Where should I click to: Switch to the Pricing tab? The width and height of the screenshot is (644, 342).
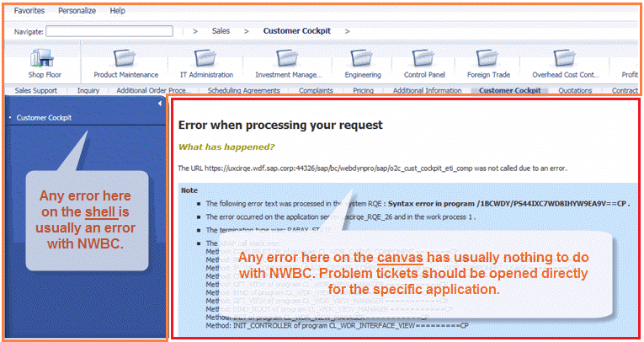(x=363, y=90)
